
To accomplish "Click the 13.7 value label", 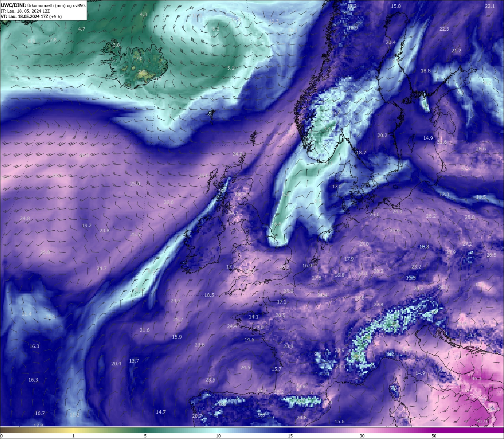I will coord(134,361).
